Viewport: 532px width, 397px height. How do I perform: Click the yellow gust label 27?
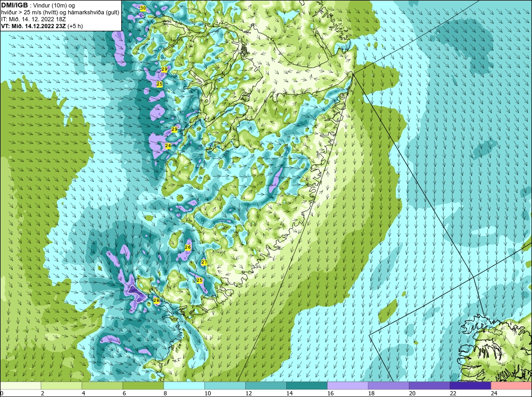click(x=204, y=262)
